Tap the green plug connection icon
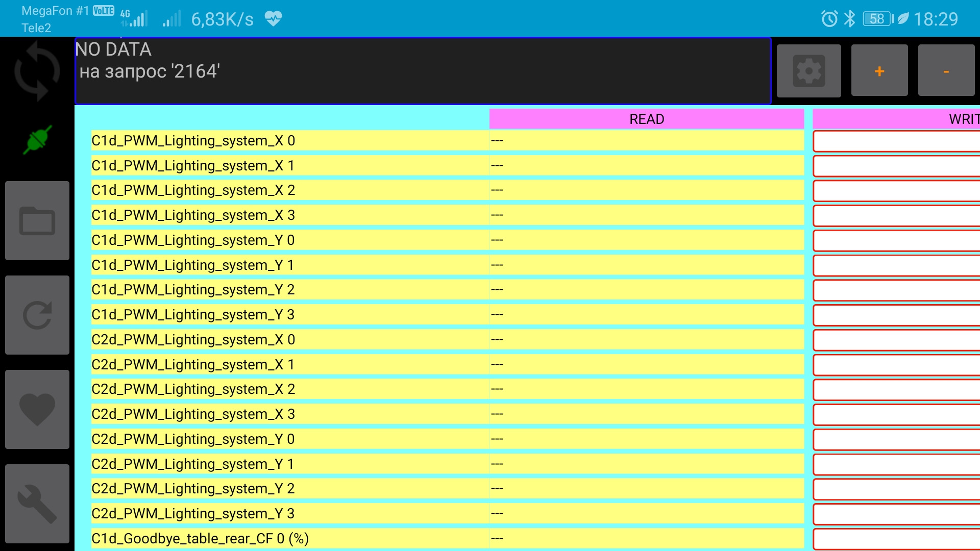The width and height of the screenshot is (980, 551). point(37,140)
